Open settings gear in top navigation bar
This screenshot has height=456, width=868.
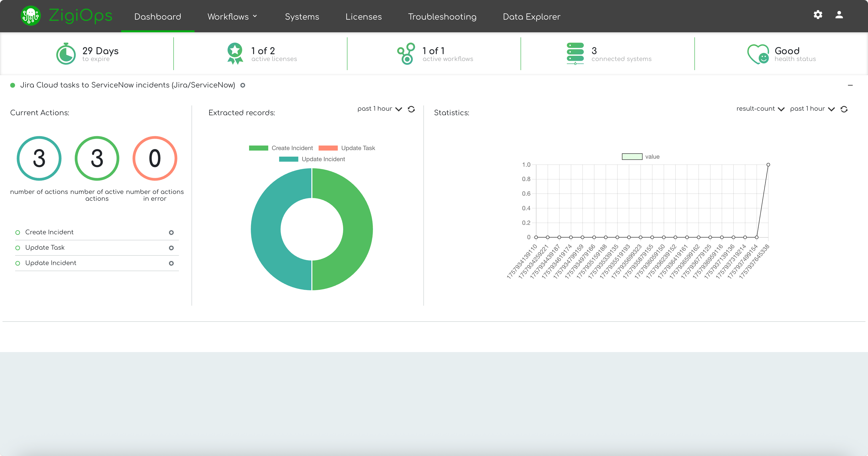point(818,15)
